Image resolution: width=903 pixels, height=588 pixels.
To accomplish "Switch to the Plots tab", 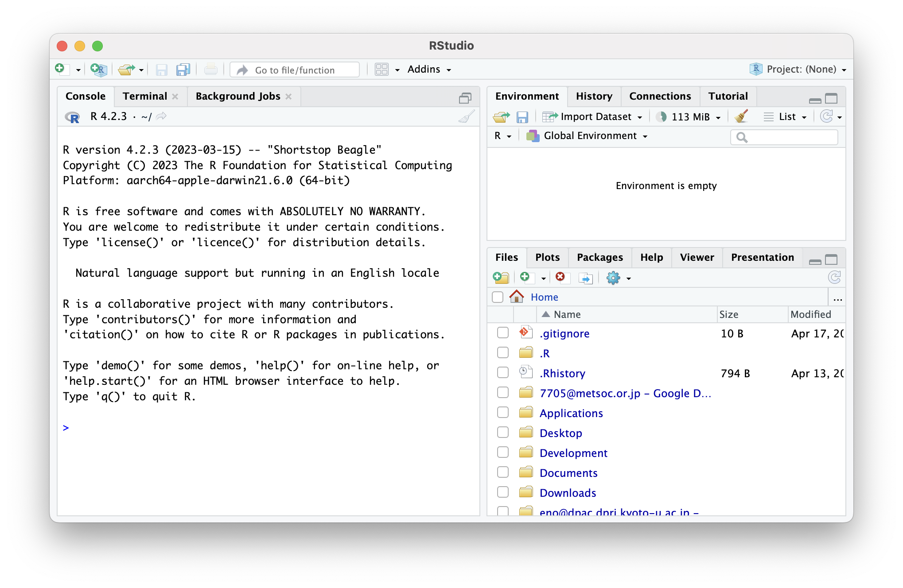I will [x=548, y=258].
